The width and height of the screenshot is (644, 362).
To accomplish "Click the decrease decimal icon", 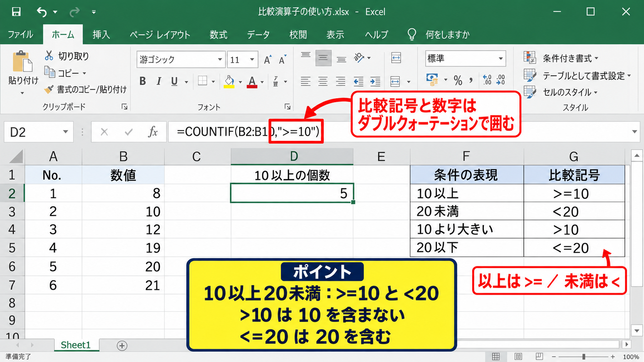I will tap(500, 80).
